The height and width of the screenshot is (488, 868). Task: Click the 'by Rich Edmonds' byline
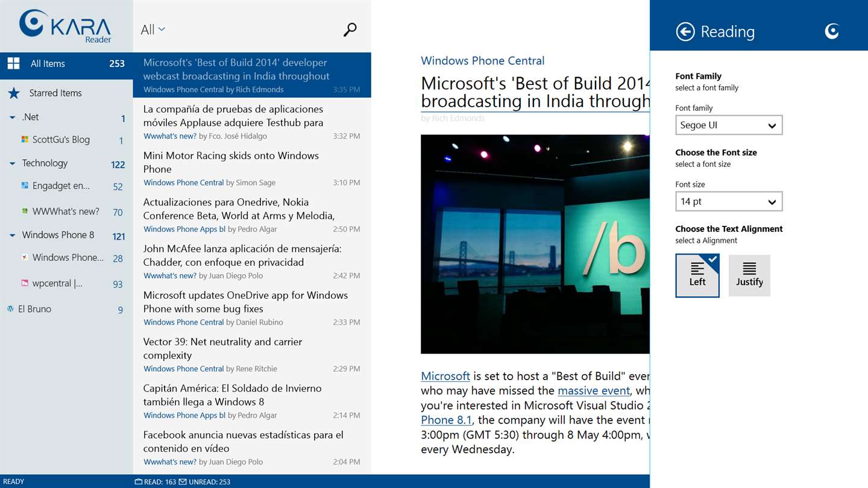click(x=453, y=118)
